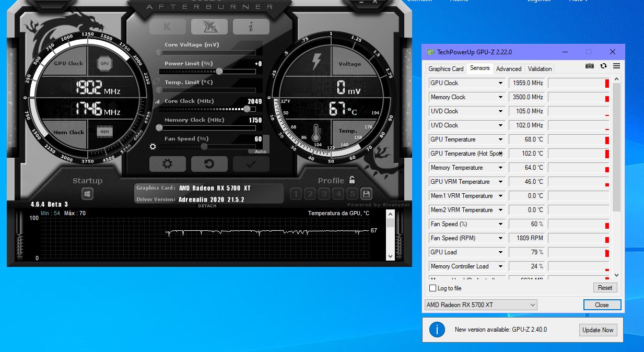Select profile slot 1
Viewport: 644px width, 352px height.
296,194
